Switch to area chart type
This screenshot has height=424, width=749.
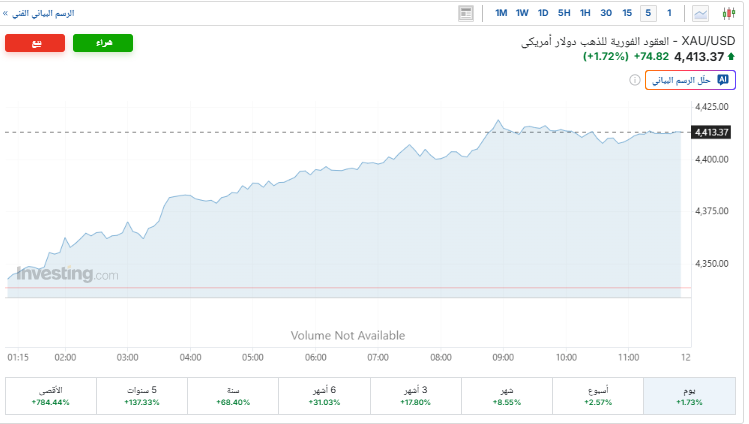pos(701,13)
